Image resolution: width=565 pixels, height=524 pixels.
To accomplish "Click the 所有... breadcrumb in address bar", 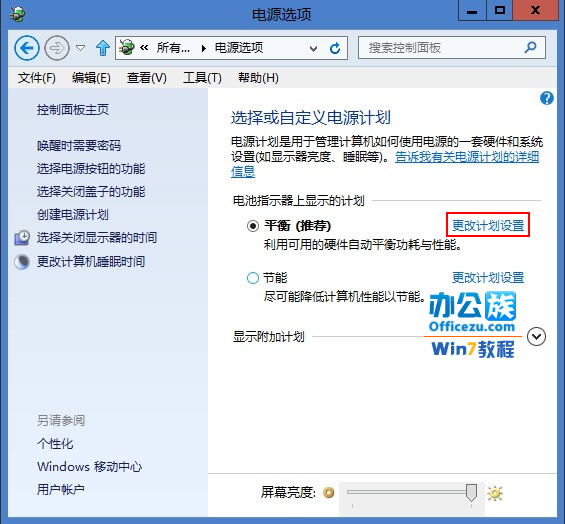I will 173,48.
